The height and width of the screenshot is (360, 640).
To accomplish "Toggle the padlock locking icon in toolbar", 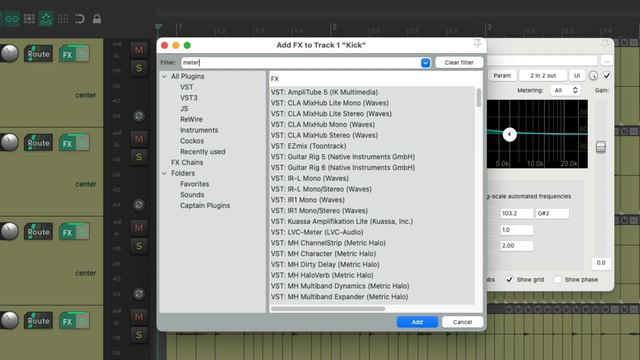I will (x=97, y=19).
